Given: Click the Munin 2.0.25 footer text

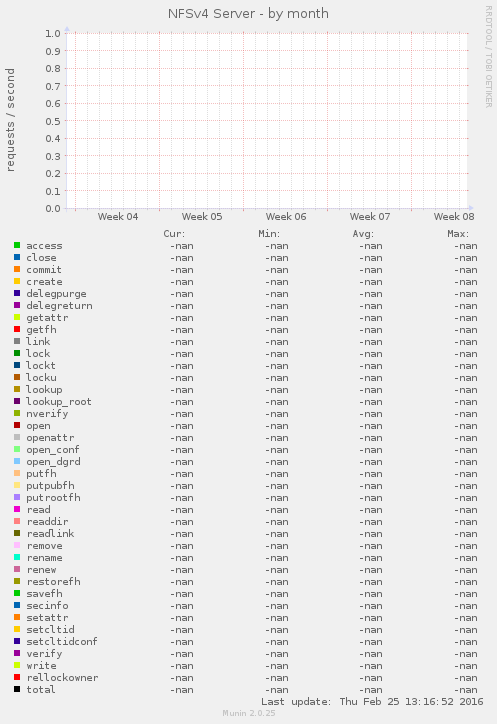Looking at the screenshot, I should pos(249,713).
